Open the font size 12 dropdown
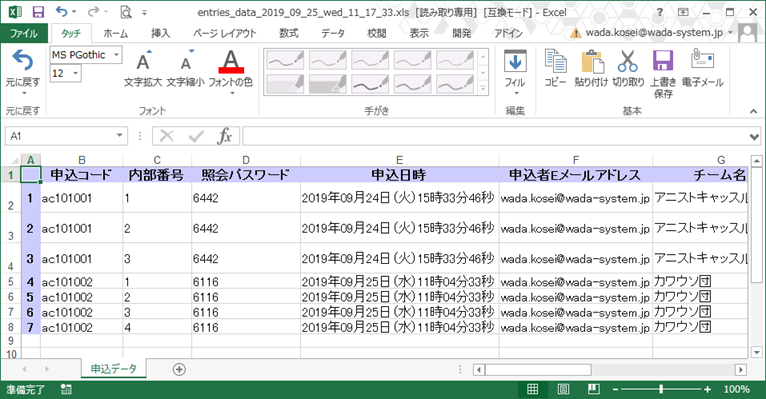 [x=76, y=73]
